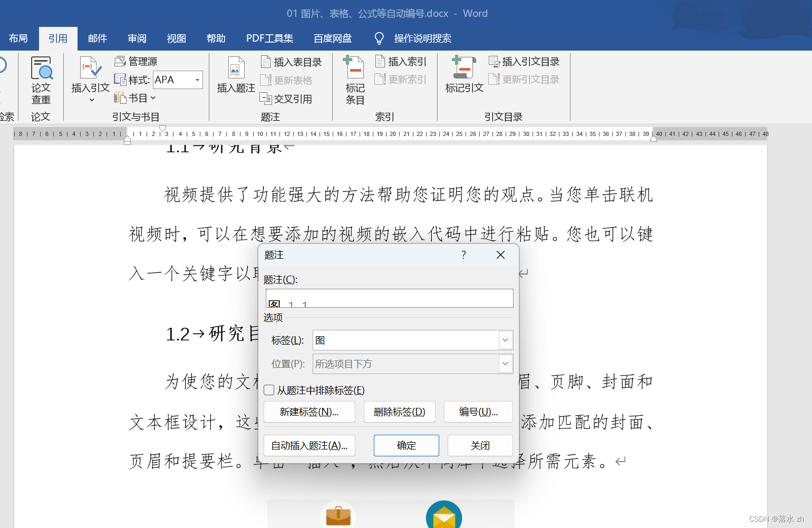Click the 自动插入题注 AutoCaption button
This screenshot has height=528, width=812.
pos(310,446)
